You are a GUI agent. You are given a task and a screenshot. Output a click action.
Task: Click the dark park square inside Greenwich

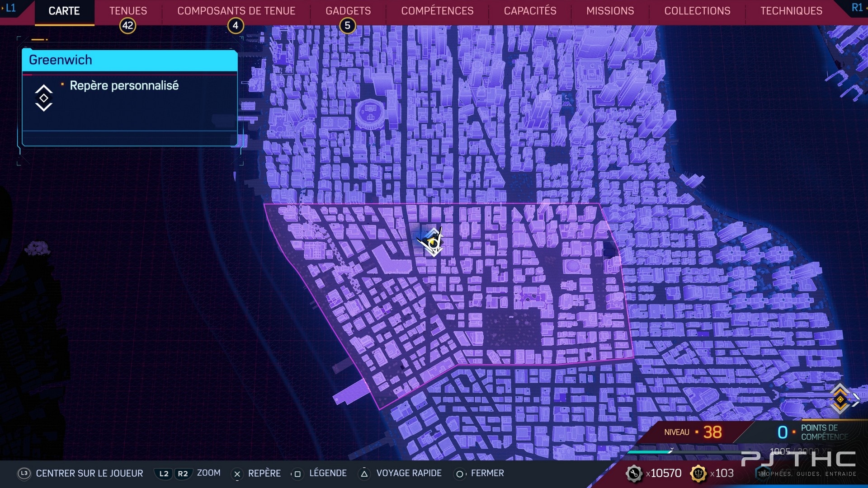[x=512, y=328]
